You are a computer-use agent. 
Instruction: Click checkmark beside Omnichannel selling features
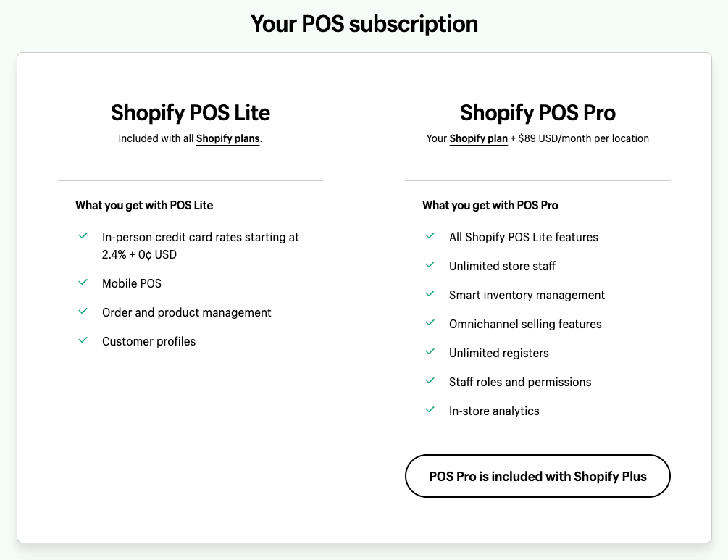coord(430,322)
